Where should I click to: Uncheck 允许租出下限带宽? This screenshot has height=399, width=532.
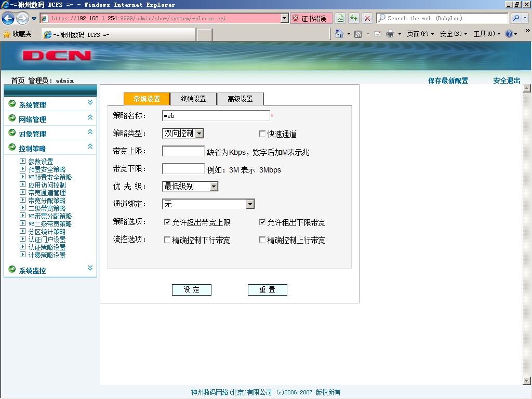coord(262,222)
